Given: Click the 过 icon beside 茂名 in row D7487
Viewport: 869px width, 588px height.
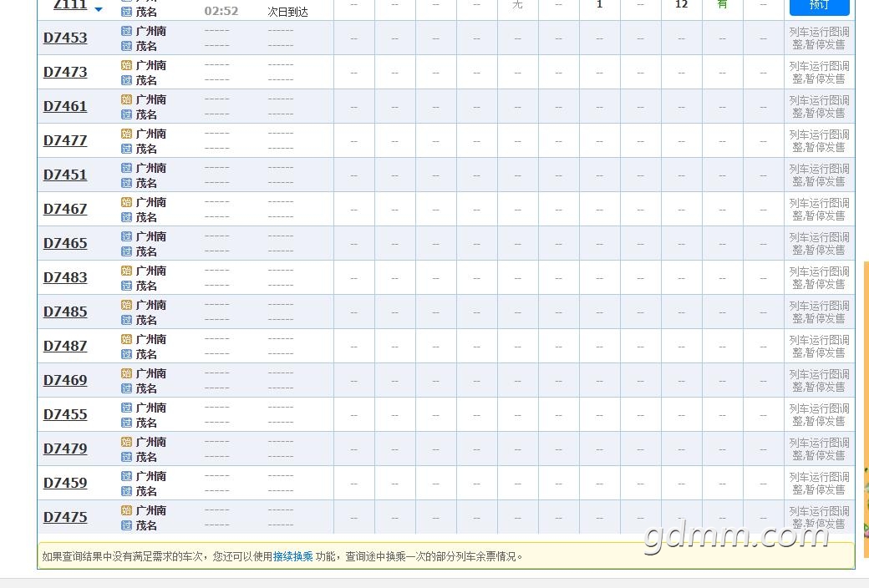Looking at the screenshot, I should tap(126, 354).
